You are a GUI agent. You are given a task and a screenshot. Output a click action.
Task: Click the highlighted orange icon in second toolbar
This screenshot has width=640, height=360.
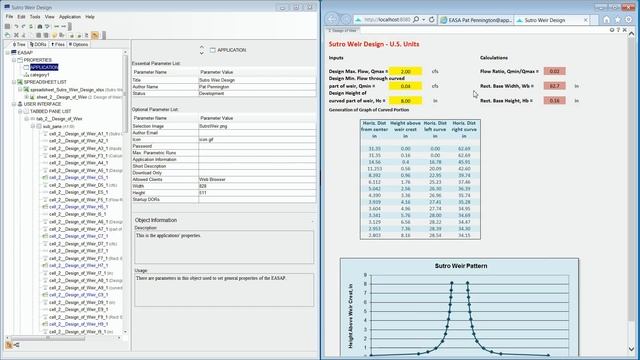click(95, 36)
